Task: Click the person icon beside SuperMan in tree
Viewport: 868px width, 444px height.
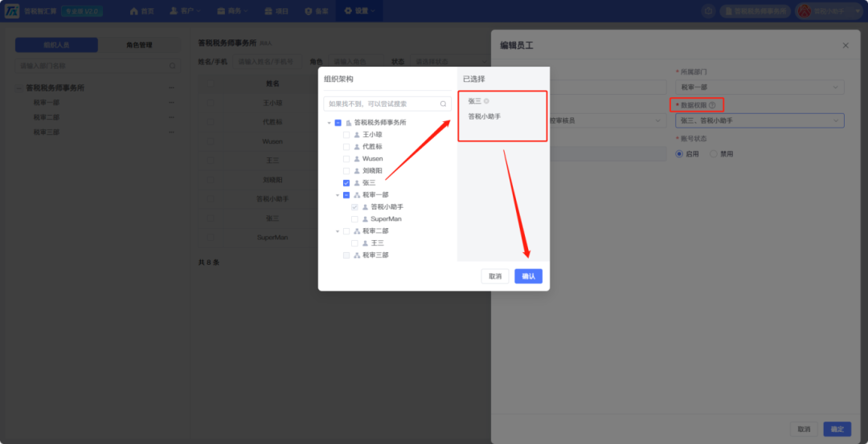Action: (366, 219)
